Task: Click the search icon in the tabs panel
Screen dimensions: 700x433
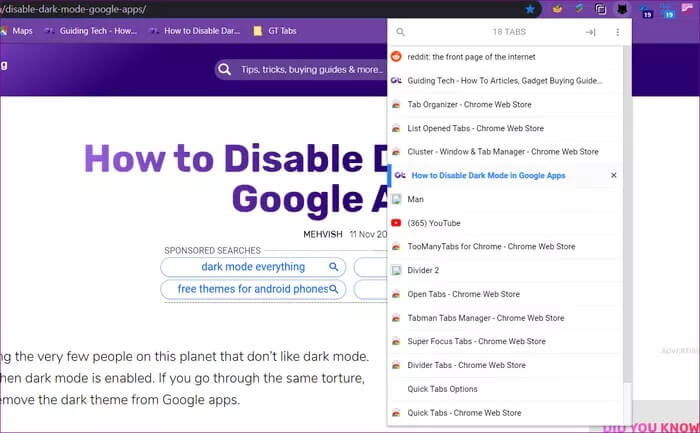Action: click(x=400, y=32)
